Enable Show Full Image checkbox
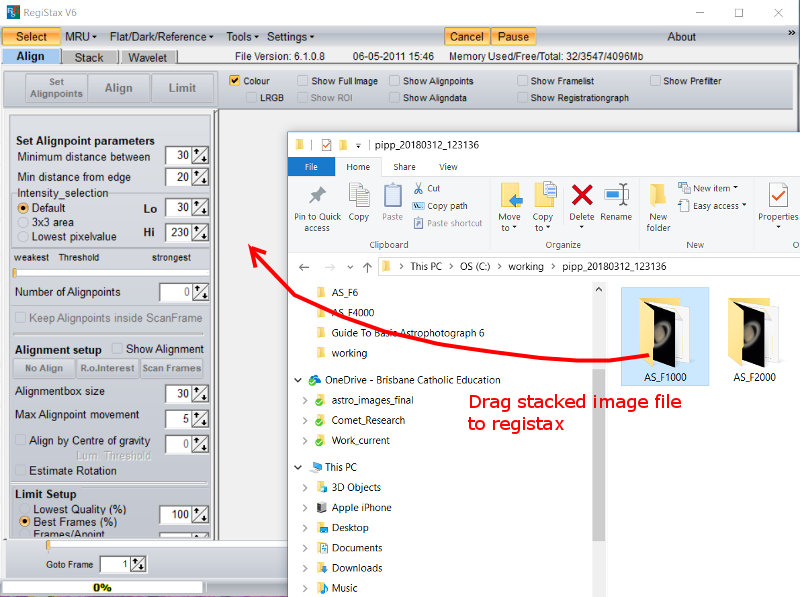The width and height of the screenshot is (800, 597). click(x=302, y=81)
